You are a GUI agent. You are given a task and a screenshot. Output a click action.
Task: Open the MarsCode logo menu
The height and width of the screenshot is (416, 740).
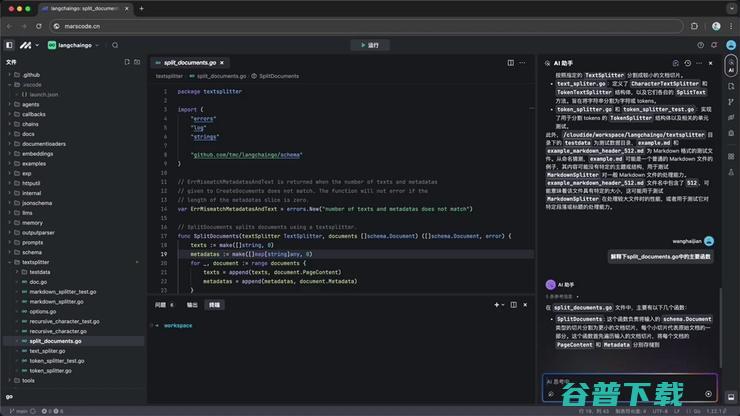(x=28, y=45)
